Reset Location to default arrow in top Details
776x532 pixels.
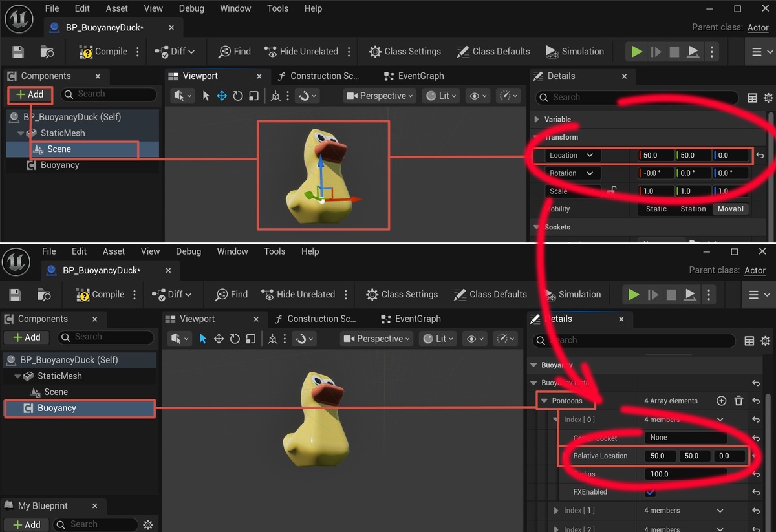click(x=760, y=156)
